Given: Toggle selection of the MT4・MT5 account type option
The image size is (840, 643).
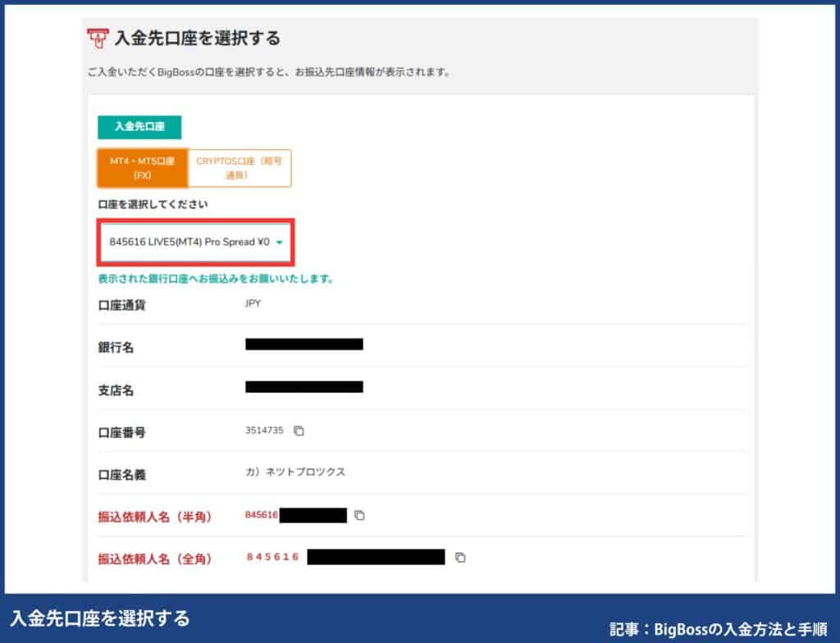Looking at the screenshot, I should [142, 167].
